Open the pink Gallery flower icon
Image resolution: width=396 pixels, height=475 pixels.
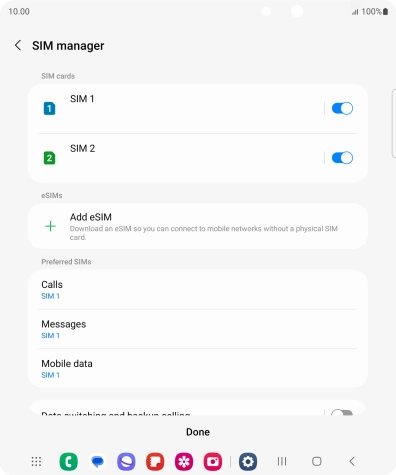coord(184,461)
